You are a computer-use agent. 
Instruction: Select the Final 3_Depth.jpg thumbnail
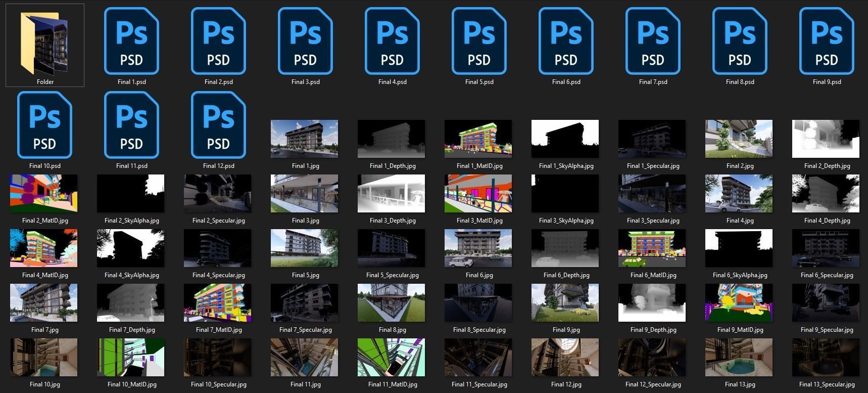(x=392, y=194)
